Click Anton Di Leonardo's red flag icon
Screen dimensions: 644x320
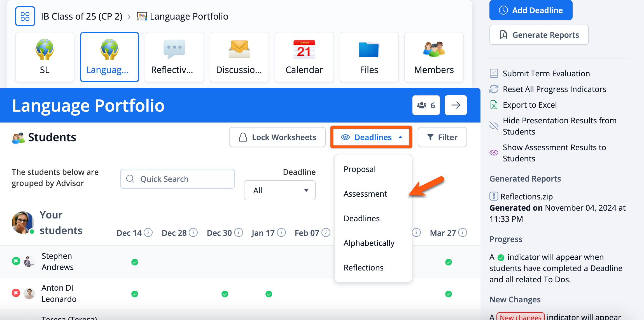point(16,293)
